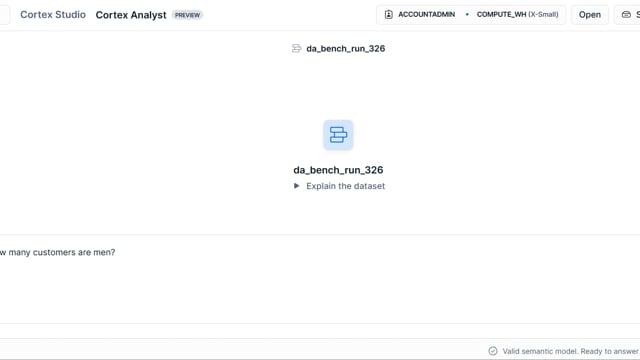Click the valid semantic model checkmark icon

[x=493, y=351]
